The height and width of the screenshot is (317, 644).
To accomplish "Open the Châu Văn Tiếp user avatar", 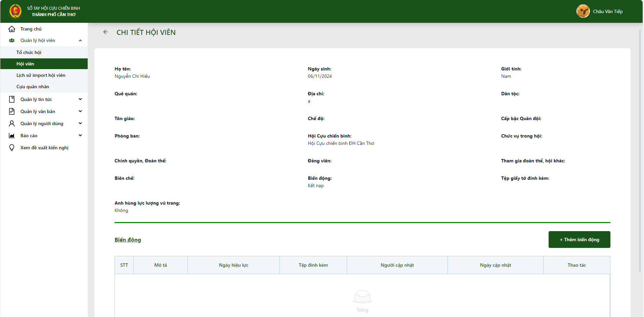I will pos(583,11).
